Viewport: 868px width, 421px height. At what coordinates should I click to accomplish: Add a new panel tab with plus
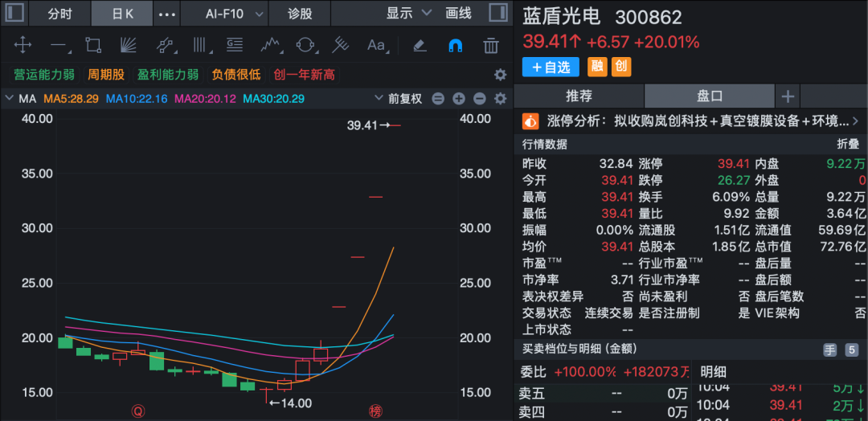(788, 96)
